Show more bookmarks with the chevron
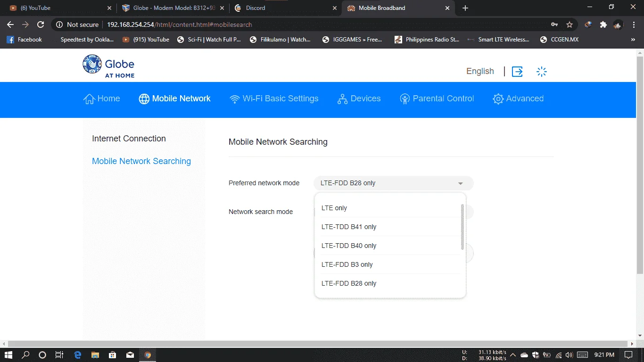Screen dimensions: 644x362 (633, 40)
